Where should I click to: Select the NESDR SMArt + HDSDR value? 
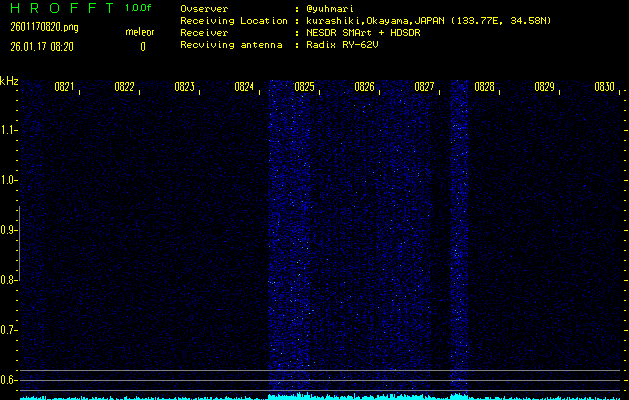(363, 33)
